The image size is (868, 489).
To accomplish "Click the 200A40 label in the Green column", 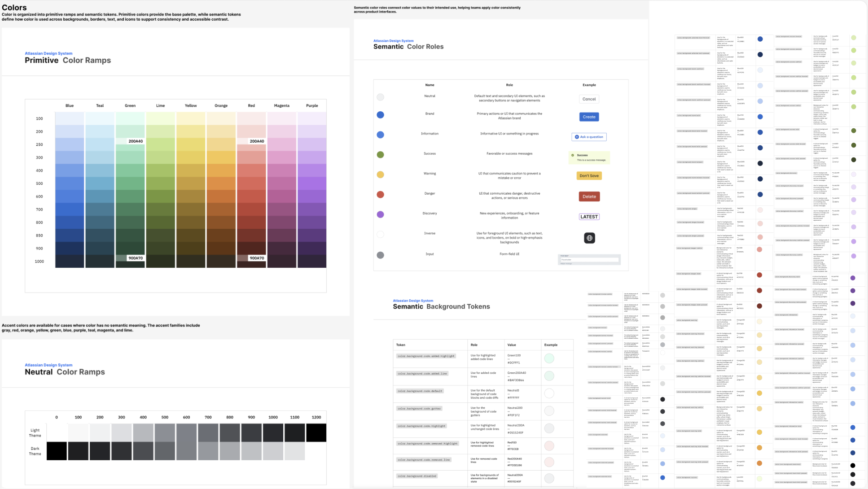I will point(136,141).
